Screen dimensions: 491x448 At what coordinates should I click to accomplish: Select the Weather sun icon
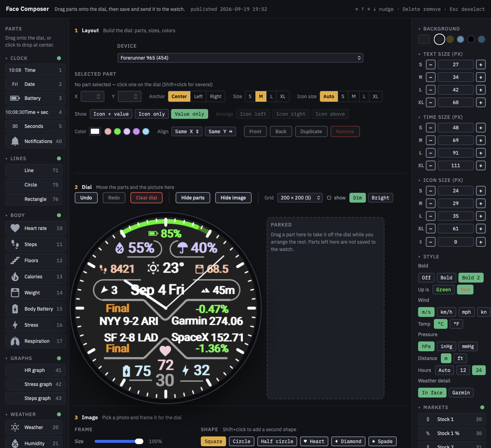15,427
